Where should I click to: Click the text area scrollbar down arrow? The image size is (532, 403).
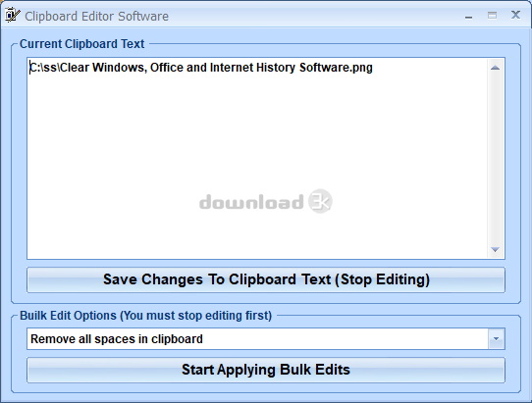[x=495, y=250]
